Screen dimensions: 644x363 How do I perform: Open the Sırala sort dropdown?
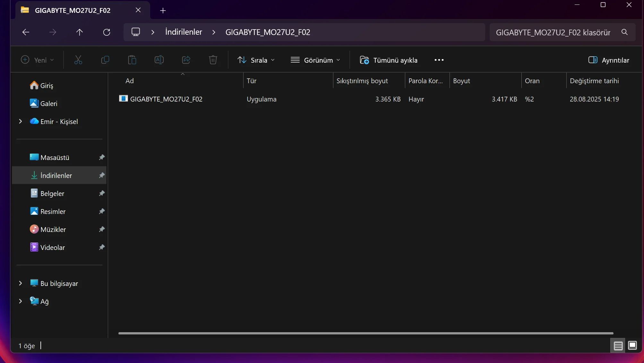[x=256, y=60]
